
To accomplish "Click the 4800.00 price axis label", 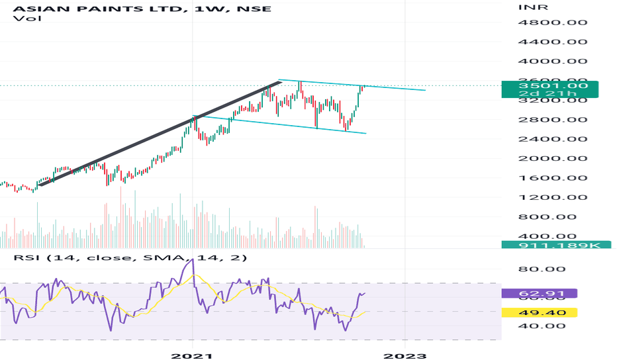I will [553, 23].
